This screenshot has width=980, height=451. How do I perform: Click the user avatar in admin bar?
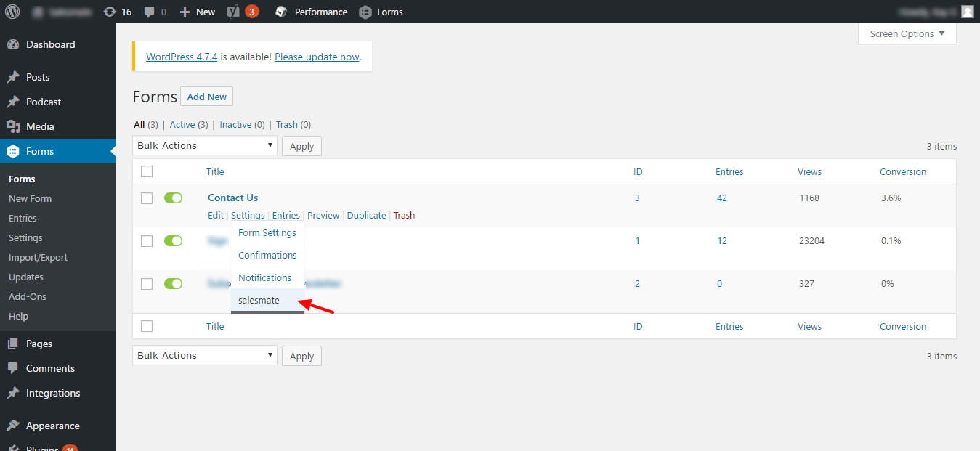(967, 12)
